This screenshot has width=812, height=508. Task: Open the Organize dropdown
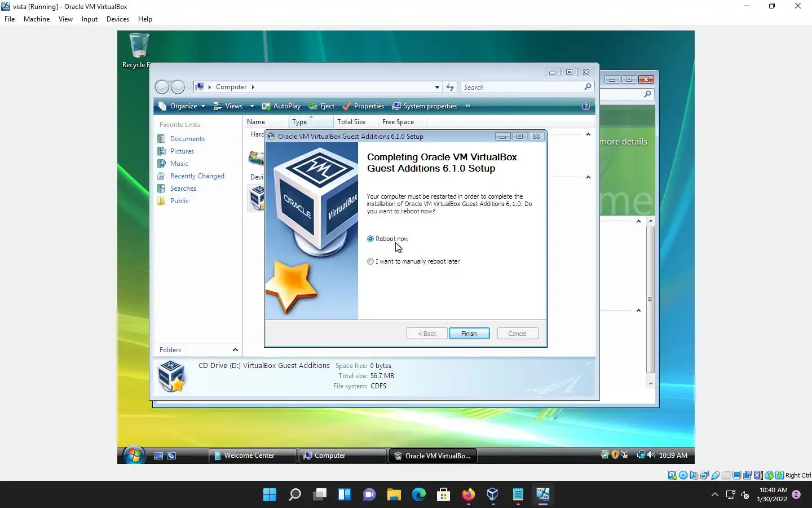pos(182,106)
